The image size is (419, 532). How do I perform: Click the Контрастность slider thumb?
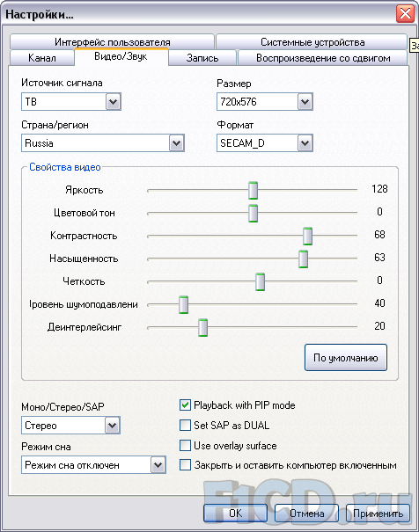click(307, 237)
